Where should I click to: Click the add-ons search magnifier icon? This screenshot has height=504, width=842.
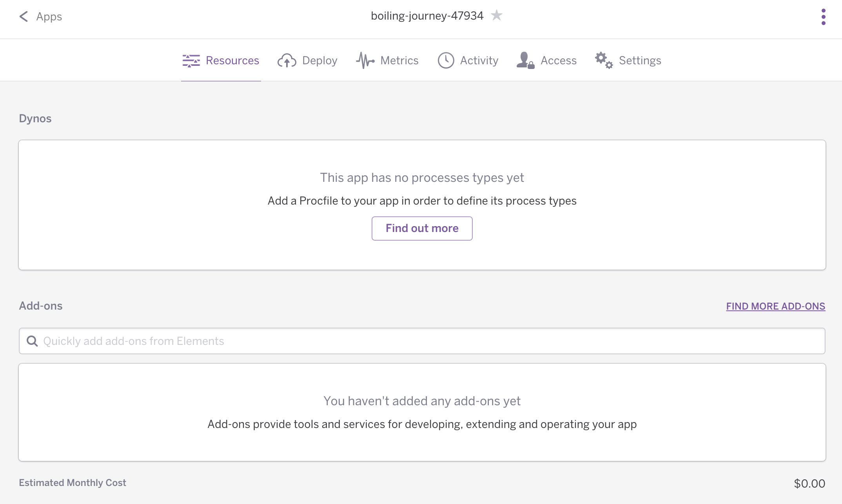coord(32,341)
